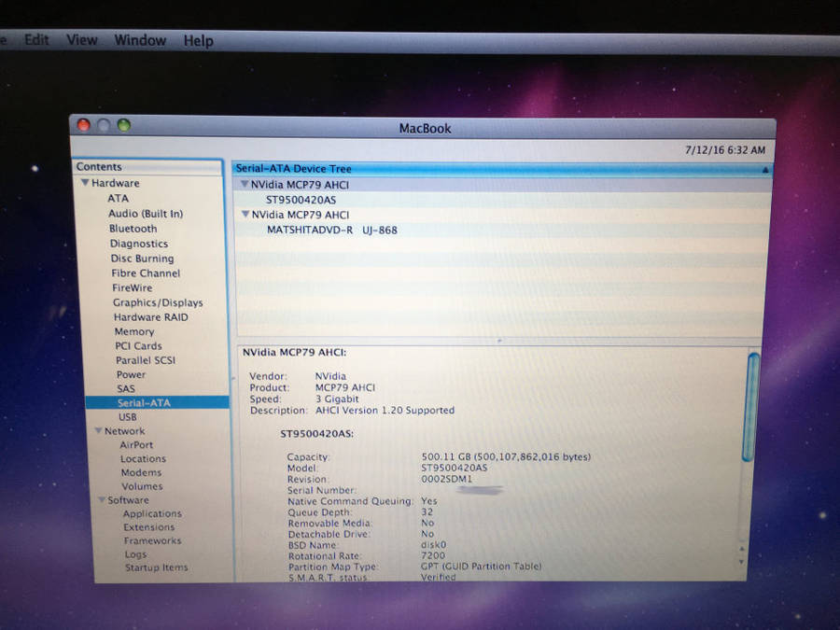Collapse the Network section triangle

coord(97,431)
